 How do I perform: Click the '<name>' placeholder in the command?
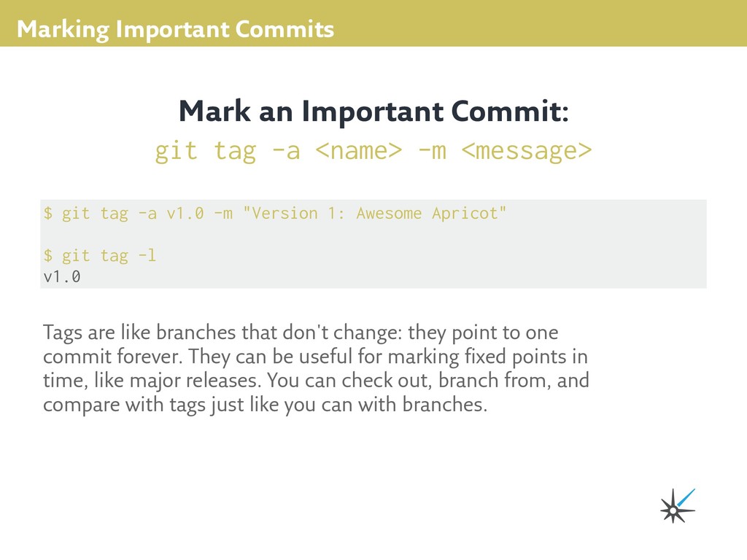pyautogui.click(x=359, y=151)
